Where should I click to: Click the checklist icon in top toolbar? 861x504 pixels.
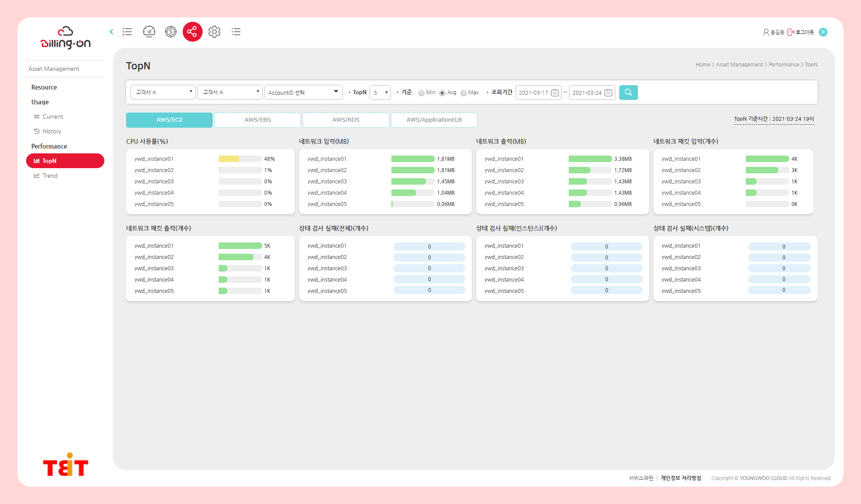pyautogui.click(x=127, y=32)
